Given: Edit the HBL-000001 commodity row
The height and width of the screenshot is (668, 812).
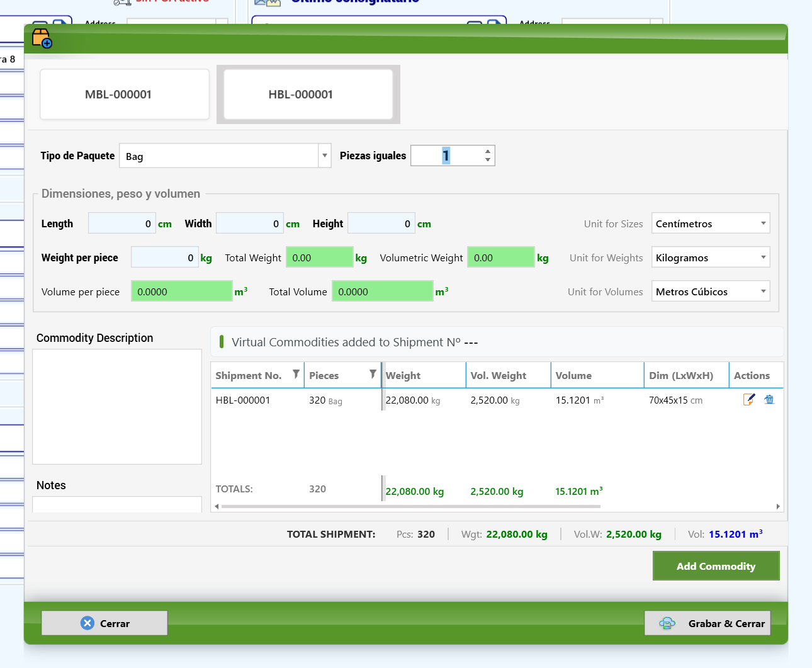Looking at the screenshot, I should pyautogui.click(x=749, y=400).
